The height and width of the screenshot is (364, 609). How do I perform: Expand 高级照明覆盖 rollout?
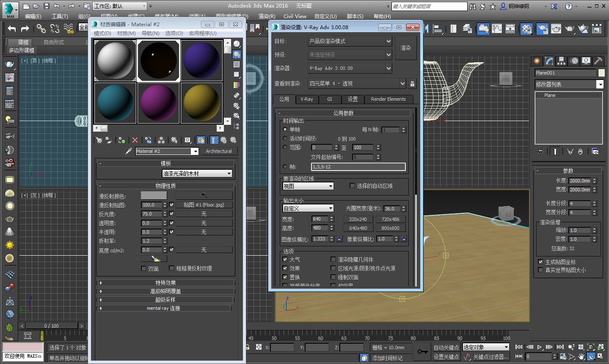[x=165, y=291]
